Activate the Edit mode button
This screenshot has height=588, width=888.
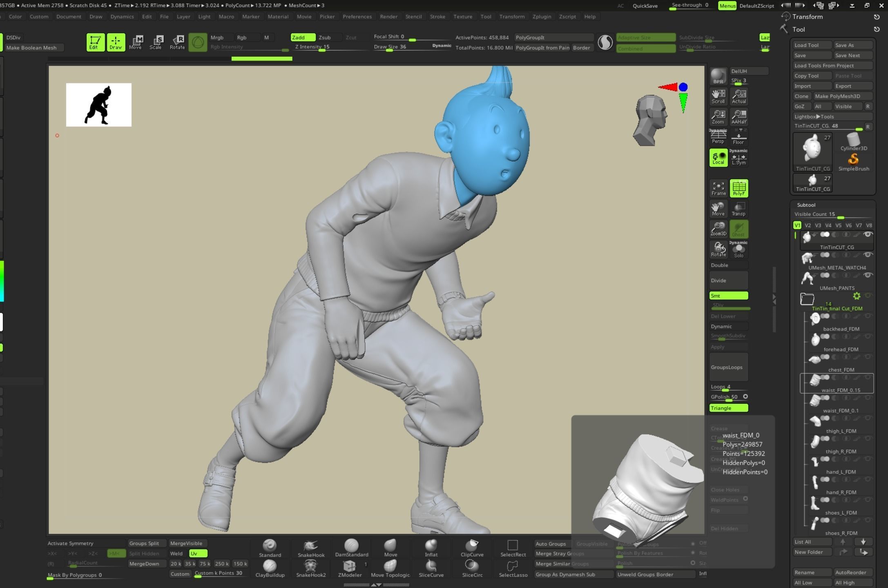pyautogui.click(x=95, y=42)
